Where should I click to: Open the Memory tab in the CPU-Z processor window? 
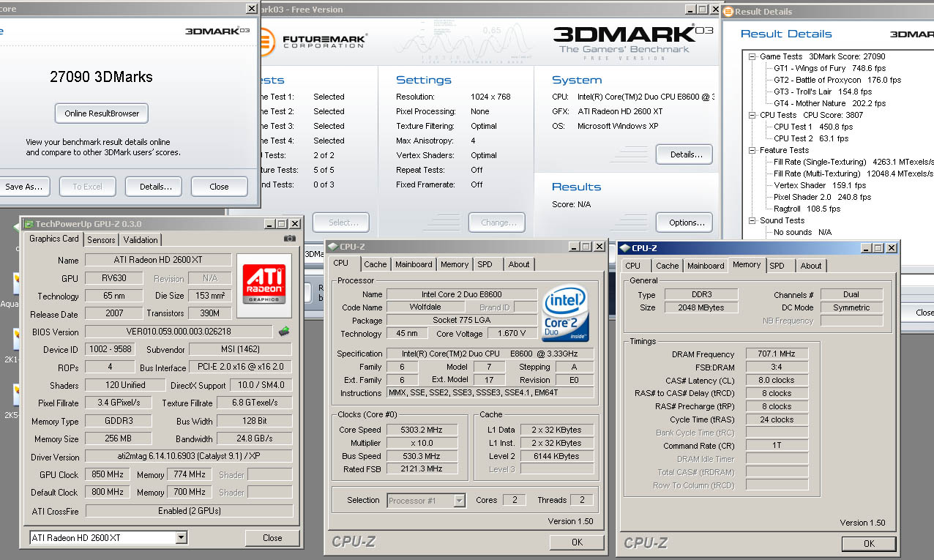[455, 264]
